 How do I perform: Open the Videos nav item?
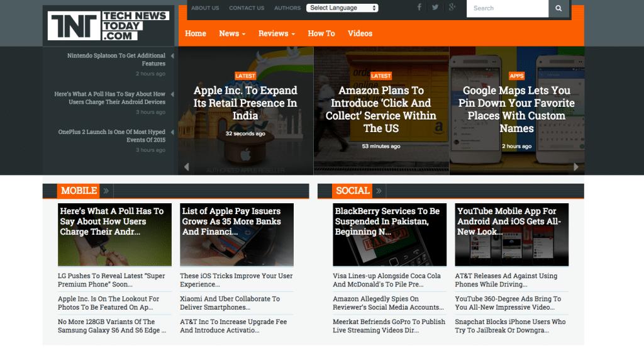pyautogui.click(x=360, y=33)
